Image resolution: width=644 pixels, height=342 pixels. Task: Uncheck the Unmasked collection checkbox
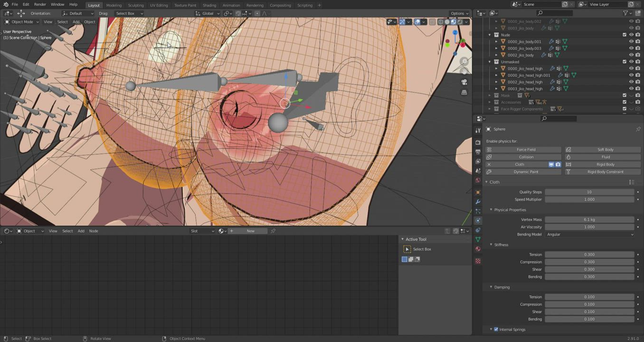(x=625, y=62)
